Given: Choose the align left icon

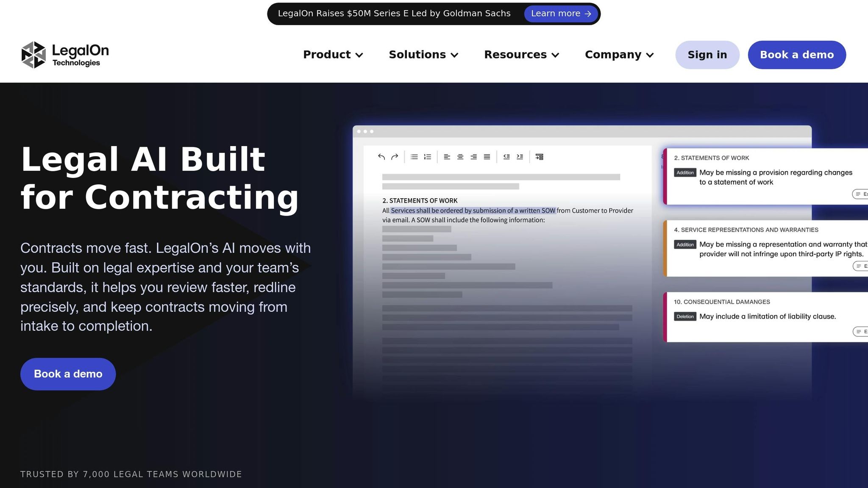Looking at the screenshot, I should click(x=447, y=157).
